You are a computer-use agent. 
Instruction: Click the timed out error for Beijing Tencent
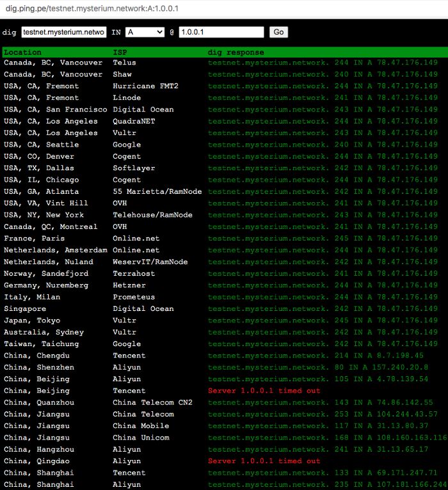(x=264, y=391)
